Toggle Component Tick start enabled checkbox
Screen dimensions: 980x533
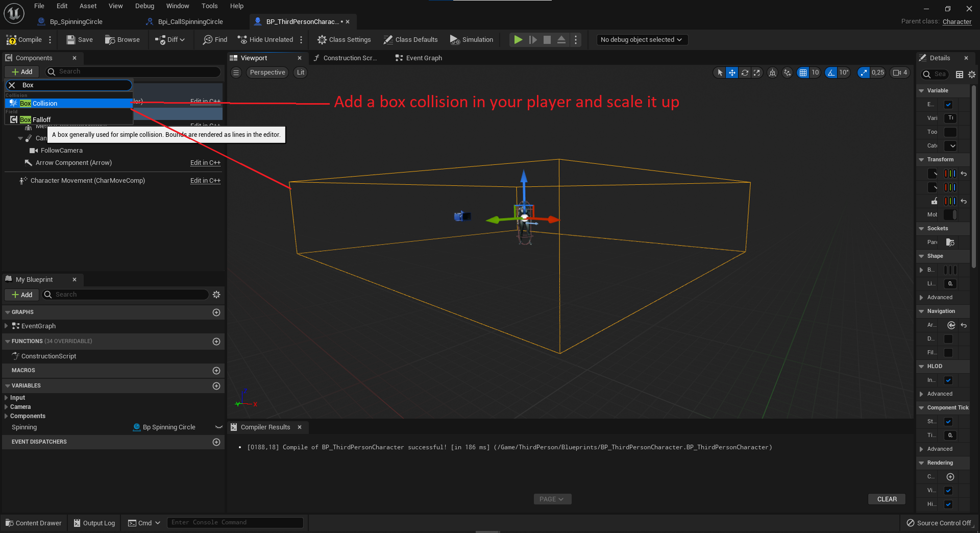coord(948,422)
